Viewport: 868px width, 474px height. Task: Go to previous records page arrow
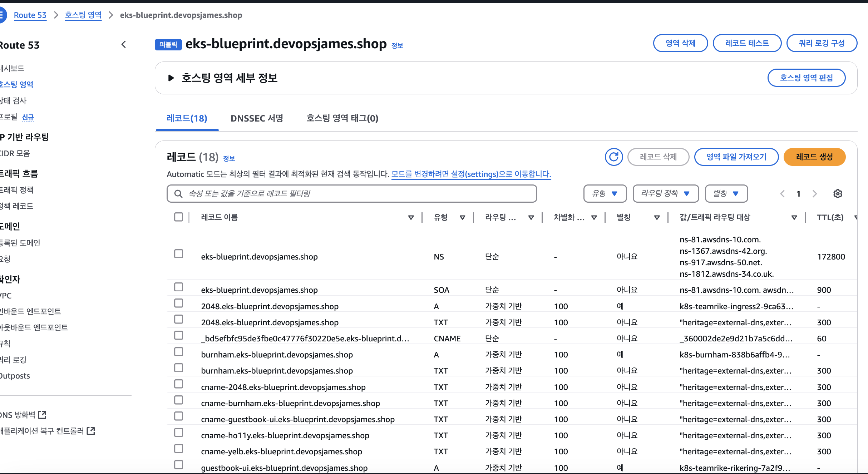tap(782, 194)
